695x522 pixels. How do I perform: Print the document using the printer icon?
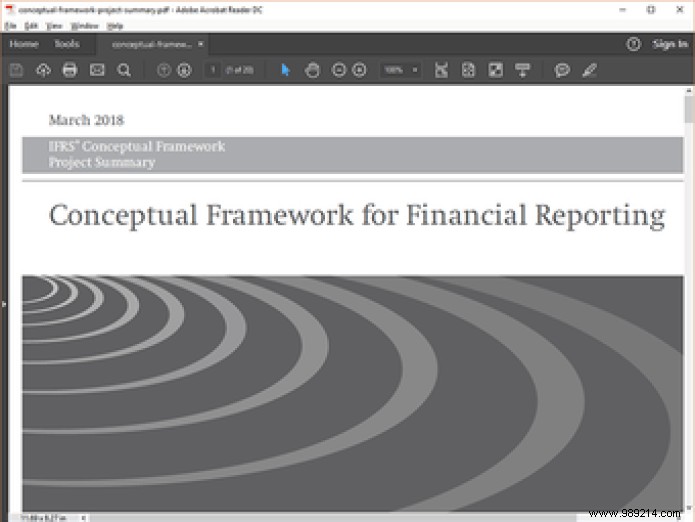pyautogui.click(x=70, y=70)
